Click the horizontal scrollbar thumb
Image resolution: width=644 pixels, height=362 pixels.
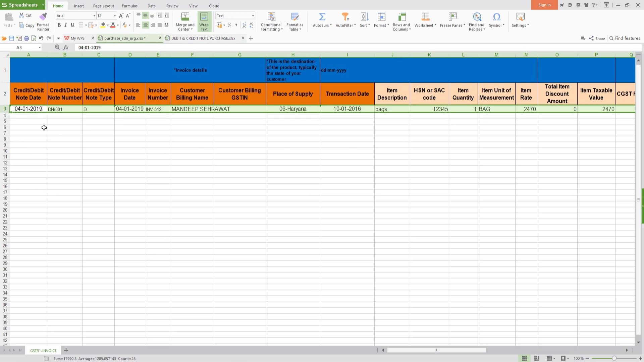436,350
